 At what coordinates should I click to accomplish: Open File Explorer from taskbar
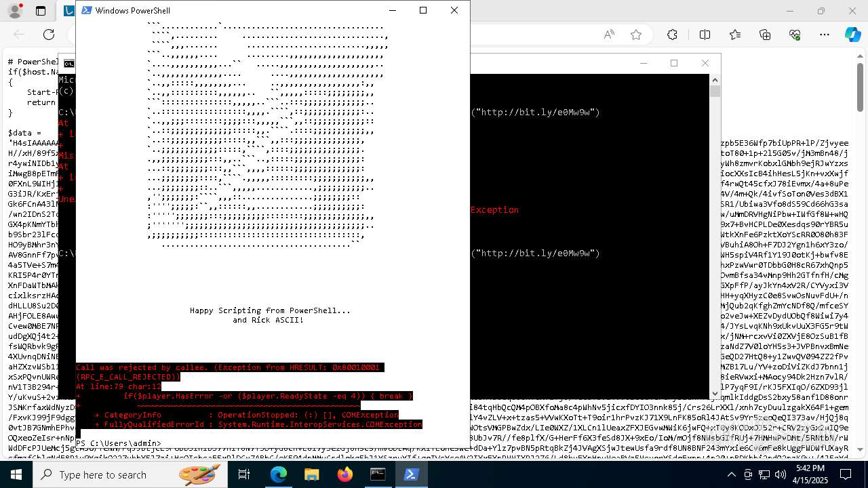tap(311, 474)
